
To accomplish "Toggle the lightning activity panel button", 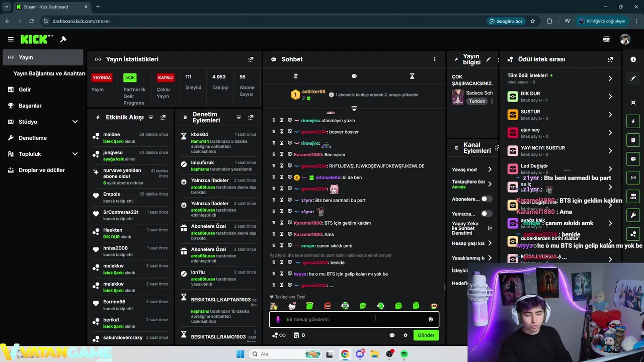I will 633,122.
